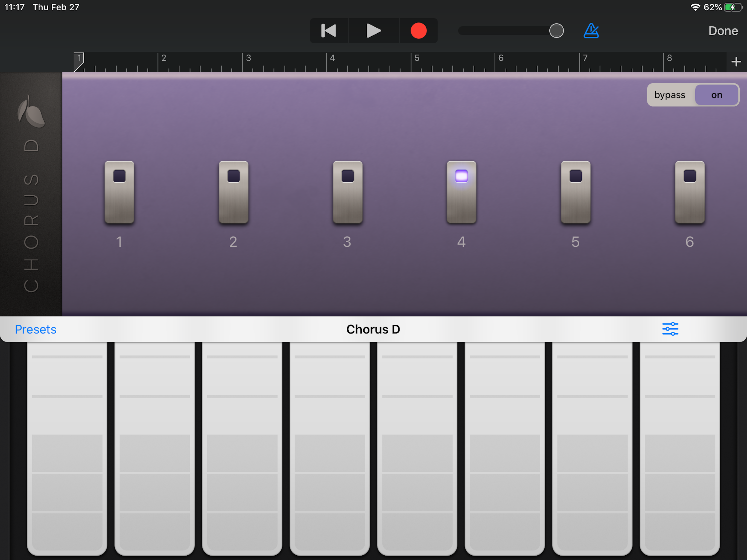Tap bar 6 on the ruler

tap(501, 58)
